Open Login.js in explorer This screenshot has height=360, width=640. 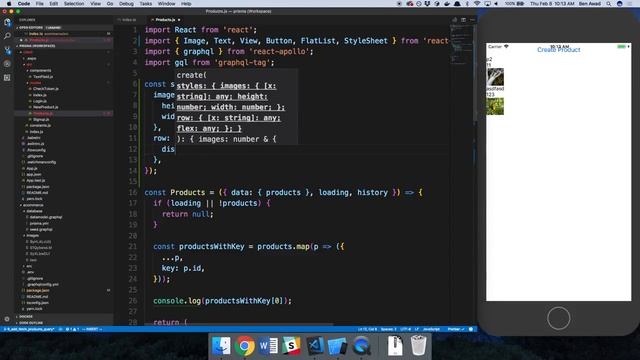coord(39,101)
